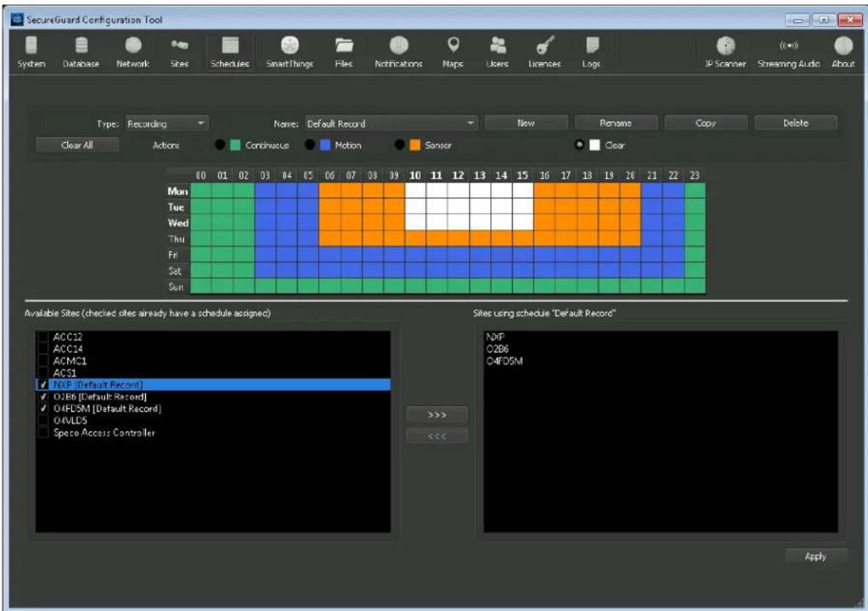Open the Logs icon
Viewport: 868px width, 611px height.
coord(592,52)
